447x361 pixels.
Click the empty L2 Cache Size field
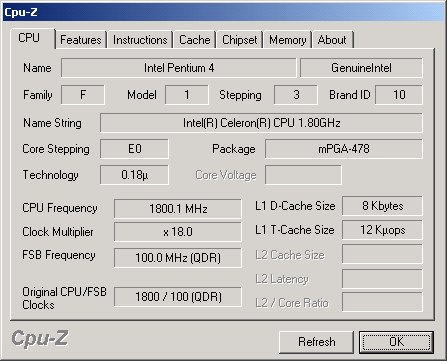tap(382, 254)
